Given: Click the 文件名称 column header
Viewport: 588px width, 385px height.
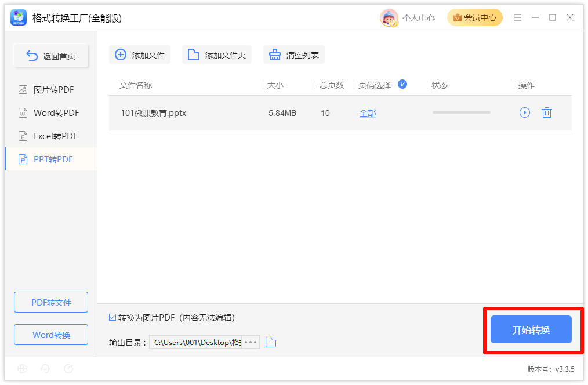Looking at the screenshot, I should coord(136,85).
